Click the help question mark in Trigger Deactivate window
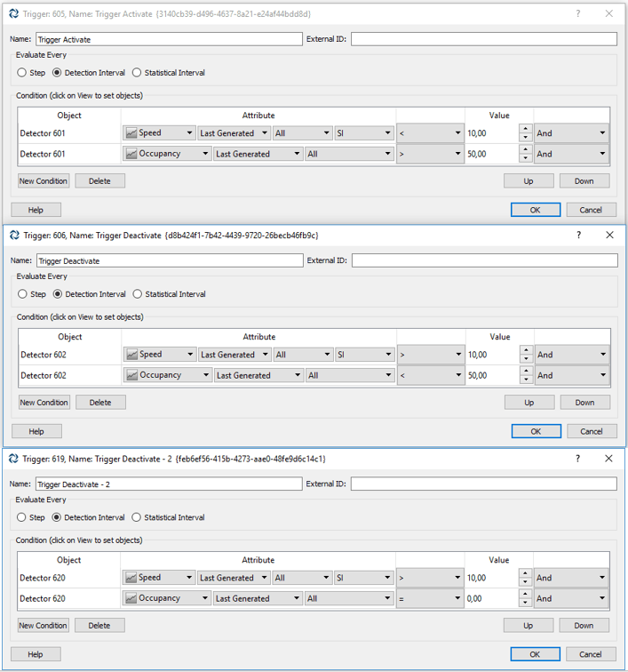The image size is (628, 672). (579, 235)
